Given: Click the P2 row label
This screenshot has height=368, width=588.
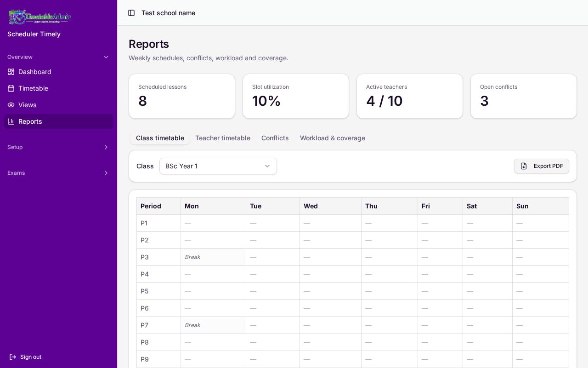Looking at the screenshot, I should pos(145,240).
